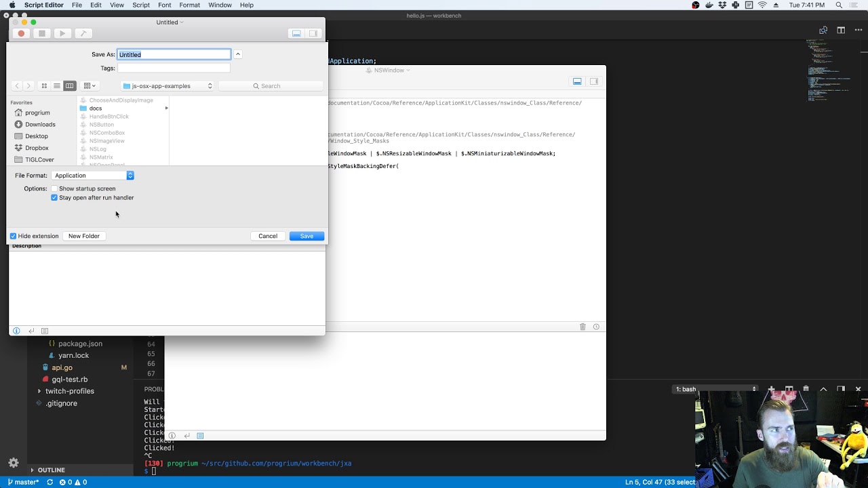Screen dimensions: 868x488
Task: Open Spotlight search in the menu bar
Action: click(x=839, y=5)
